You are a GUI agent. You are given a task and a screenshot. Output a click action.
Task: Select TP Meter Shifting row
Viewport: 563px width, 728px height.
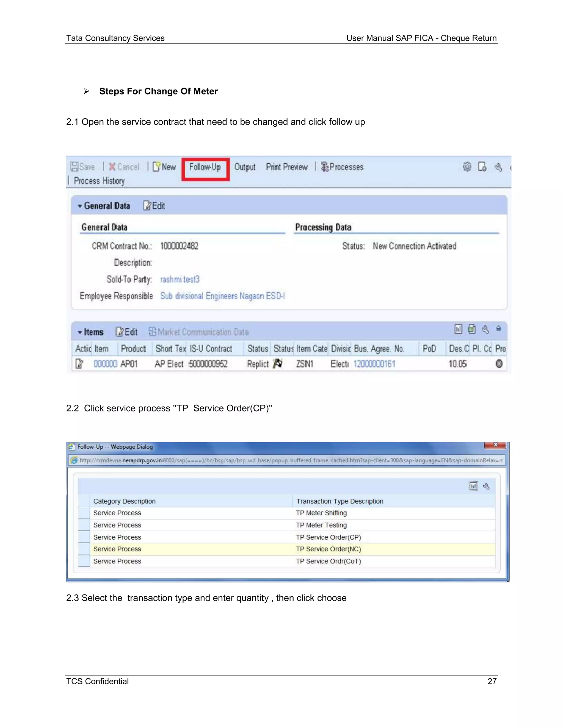click(x=286, y=513)
